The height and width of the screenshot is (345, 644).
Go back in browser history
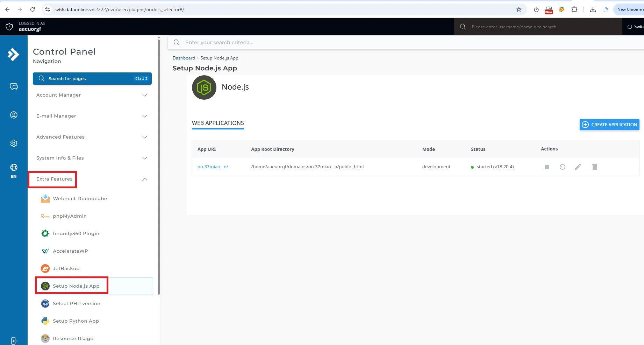(x=7, y=9)
